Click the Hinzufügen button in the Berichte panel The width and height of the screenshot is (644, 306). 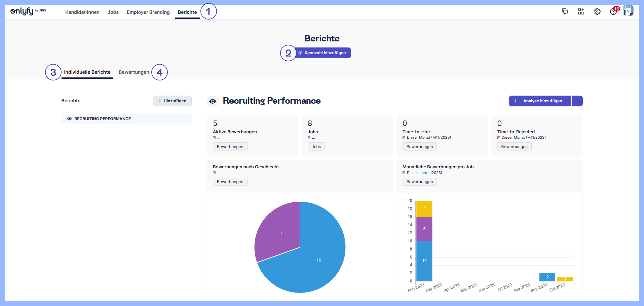[172, 101]
